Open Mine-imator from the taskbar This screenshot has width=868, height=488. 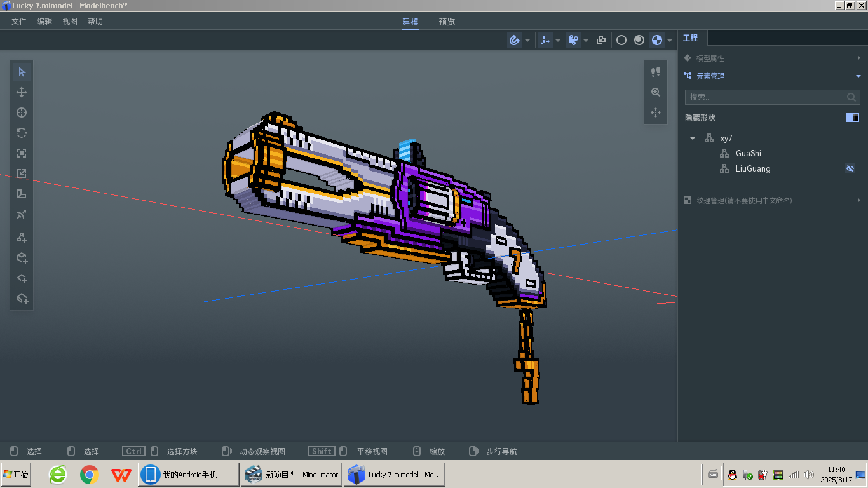tap(292, 475)
